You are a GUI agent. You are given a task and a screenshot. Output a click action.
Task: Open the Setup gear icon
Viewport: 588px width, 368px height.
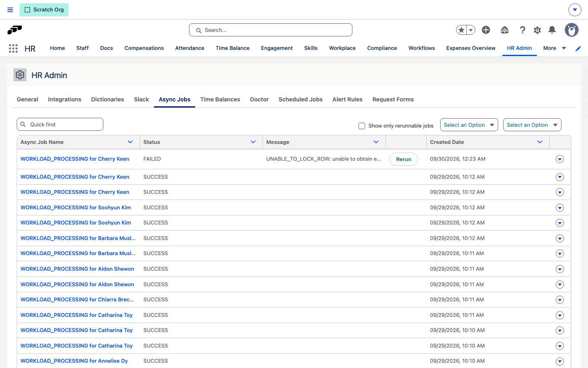[537, 30]
